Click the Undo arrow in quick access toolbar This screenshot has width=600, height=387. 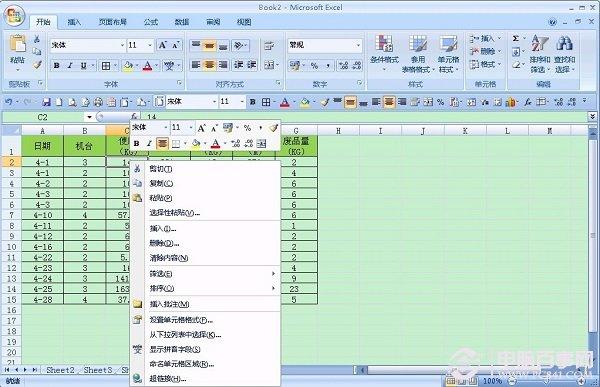coord(8,102)
